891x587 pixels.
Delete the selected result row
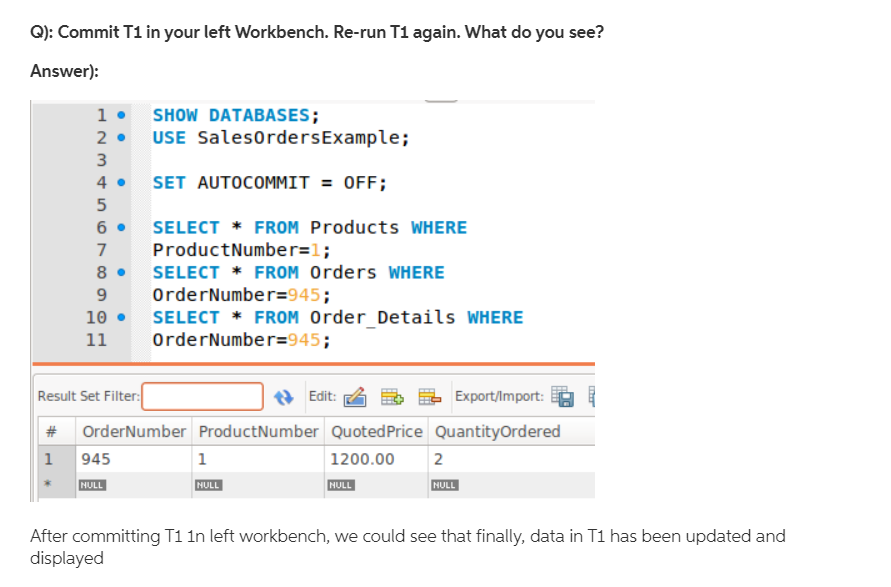pos(430,396)
